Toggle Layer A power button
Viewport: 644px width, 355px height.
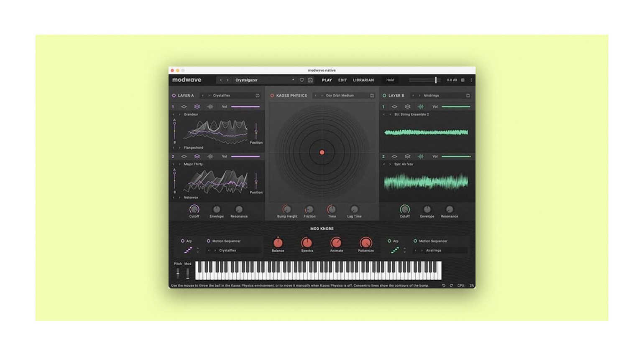(174, 96)
